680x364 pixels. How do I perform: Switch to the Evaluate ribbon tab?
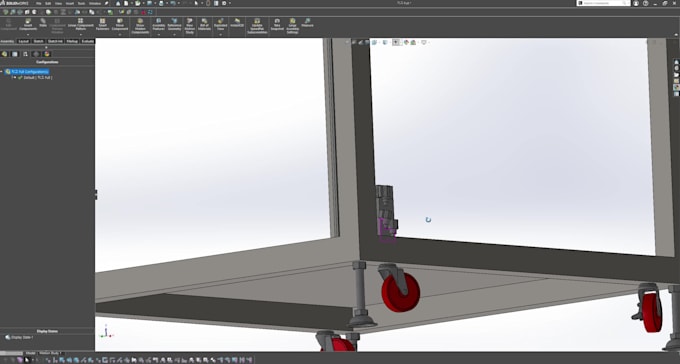pos(88,41)
